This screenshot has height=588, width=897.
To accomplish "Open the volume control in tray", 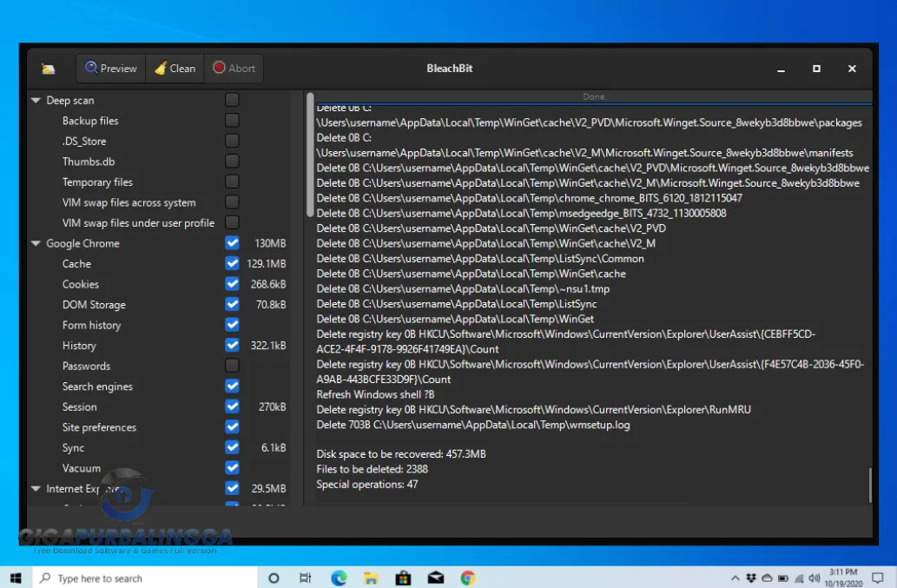I will coord(815,578).
